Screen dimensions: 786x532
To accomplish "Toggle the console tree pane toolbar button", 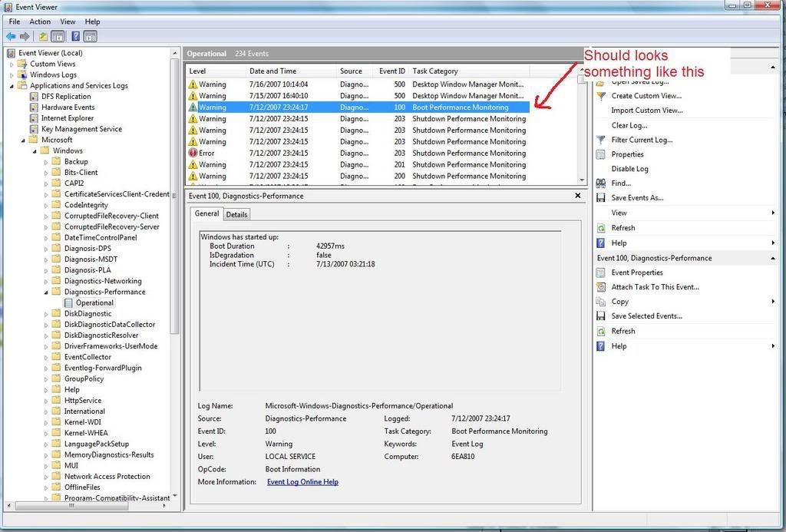I will pos(58,36).
